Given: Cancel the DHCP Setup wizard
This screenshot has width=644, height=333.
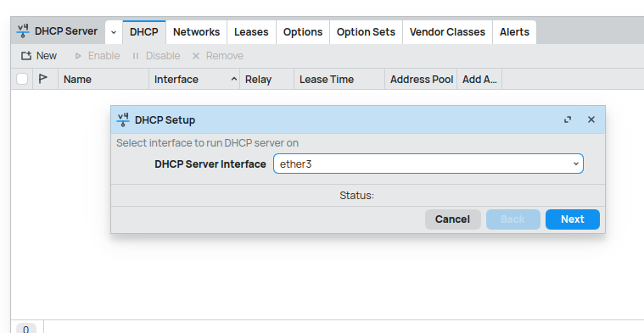Looking at the screenshot, I should click(452, 219).
